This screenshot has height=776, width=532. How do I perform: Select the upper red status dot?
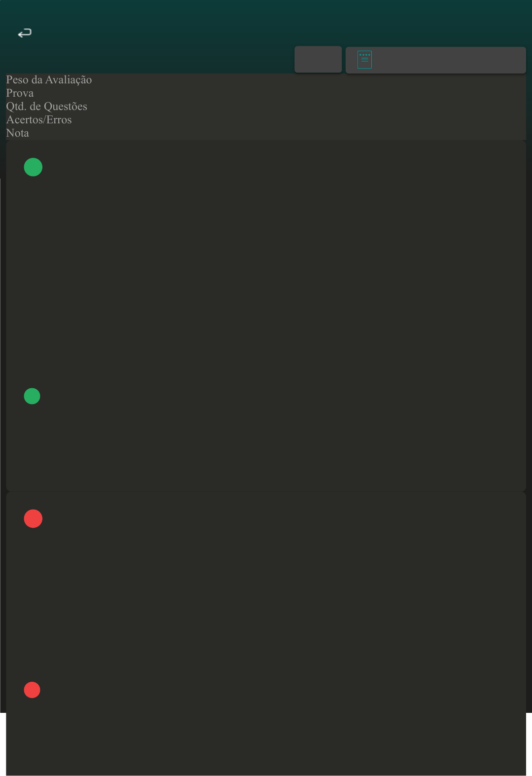[x=33, y=518]
